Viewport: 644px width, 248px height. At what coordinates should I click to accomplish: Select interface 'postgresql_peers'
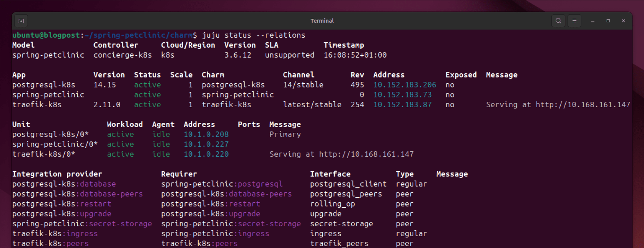click(x=346, y=194)
